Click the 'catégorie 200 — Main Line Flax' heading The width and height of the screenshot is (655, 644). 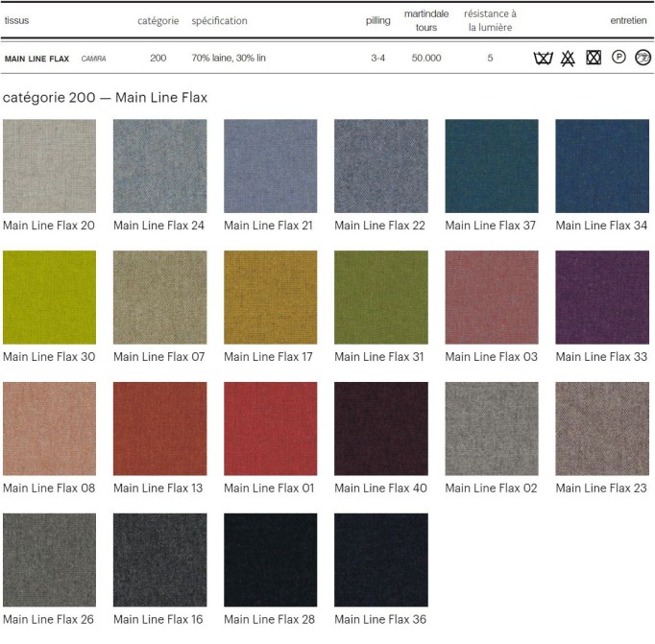[105, 98]
